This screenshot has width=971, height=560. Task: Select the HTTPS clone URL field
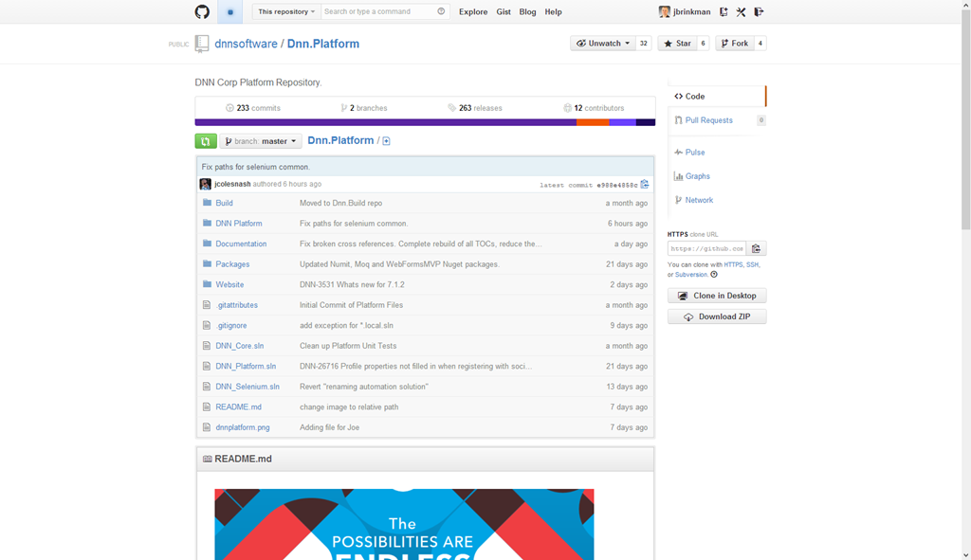pyautogui.click(x=706, y=249)
